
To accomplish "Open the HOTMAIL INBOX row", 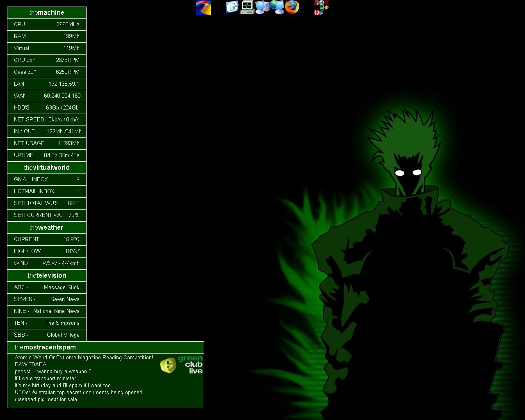I will [x=47, y=192].
